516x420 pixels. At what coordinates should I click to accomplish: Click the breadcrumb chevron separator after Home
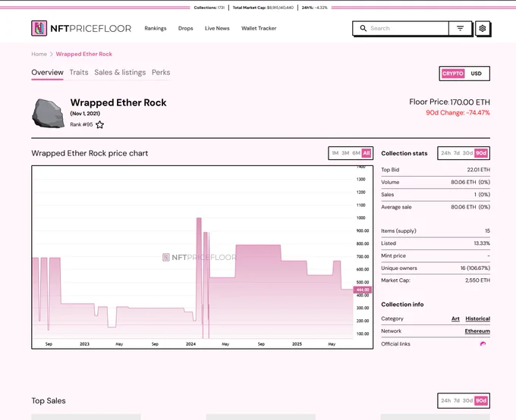[x=52, y=54]
